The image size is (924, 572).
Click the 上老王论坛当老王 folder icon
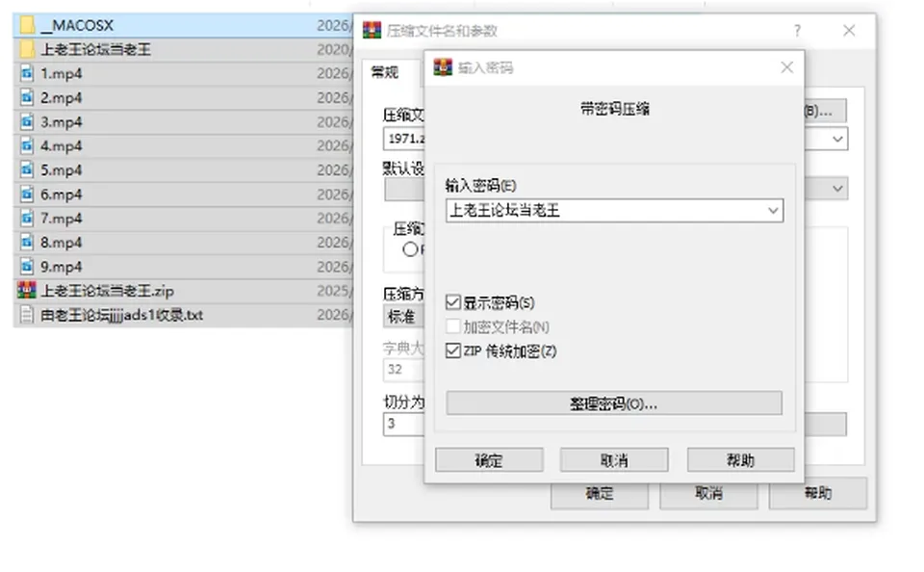(x=27, y=49)
